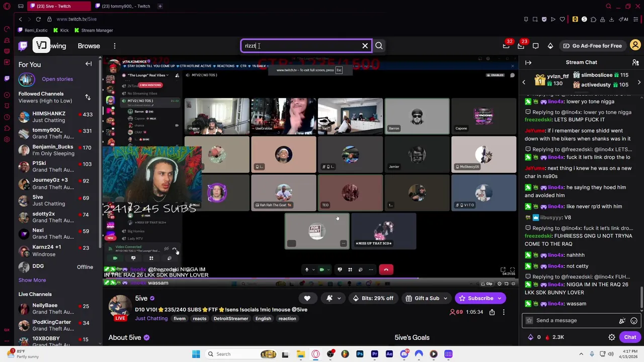Toggle 5ive notifications bell
The height and width of the screenshot is (362, 644).
pyautogui.click(x=329, y=298)
